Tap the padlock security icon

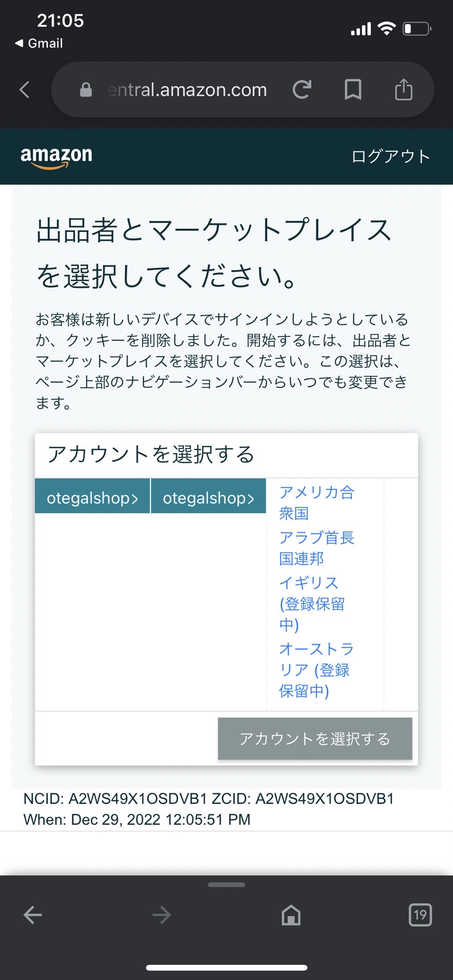(86, 90)
